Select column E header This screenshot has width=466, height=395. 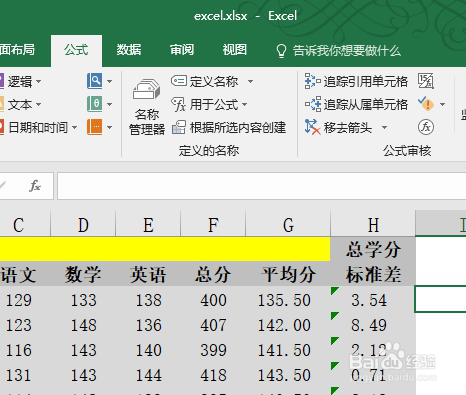pos(148,224)
